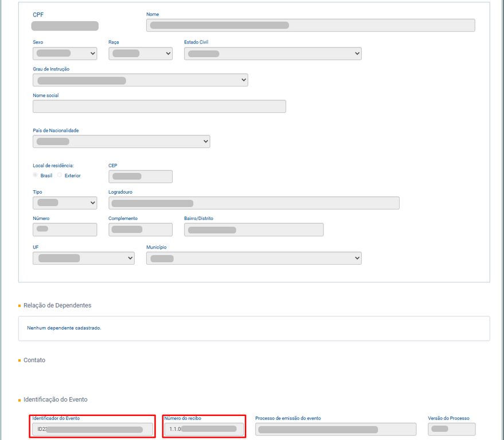
Task: Click the Identificador do Evento field
Action: pyautogui.click(x=93, y=429)
